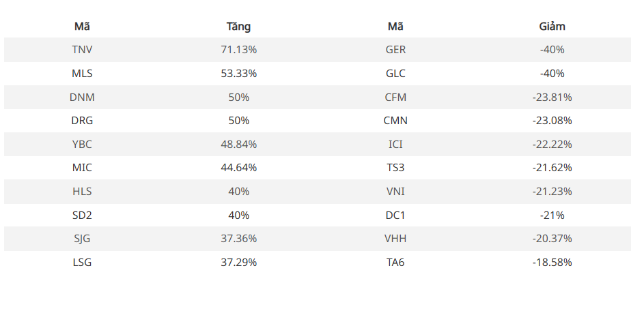This screenshot has width=644, height=311.
Task: Select the GLC ticker
Action: [395, 74]
